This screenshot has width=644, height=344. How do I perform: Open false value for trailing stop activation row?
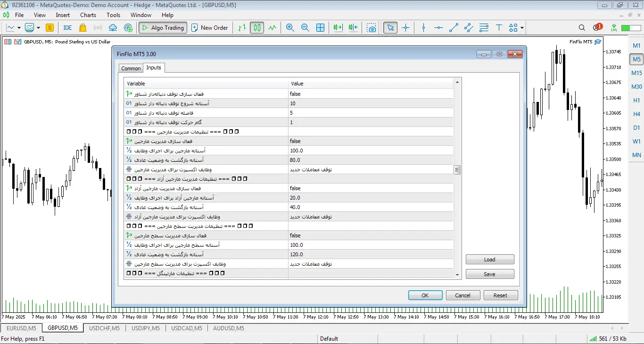point(371,94)
